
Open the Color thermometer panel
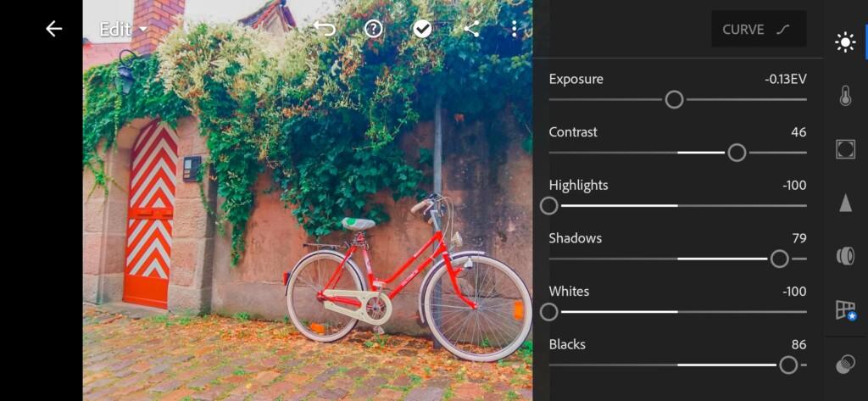(845, 96)
